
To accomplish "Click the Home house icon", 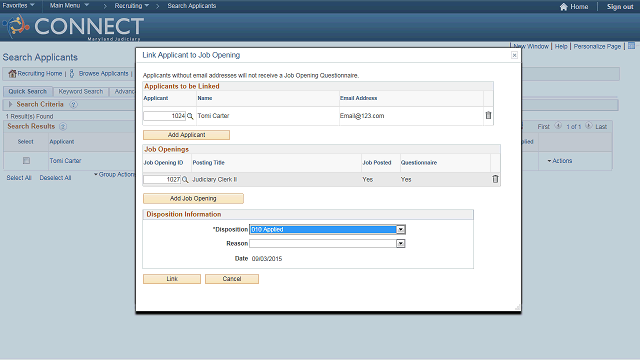I will click(564, 7).
